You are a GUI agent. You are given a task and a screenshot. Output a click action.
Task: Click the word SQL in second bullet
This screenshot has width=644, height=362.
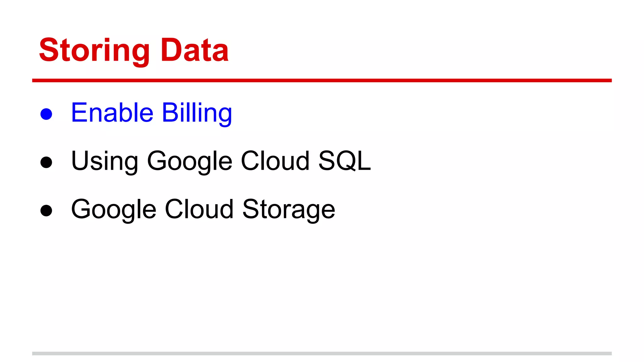tap(345, 161)
